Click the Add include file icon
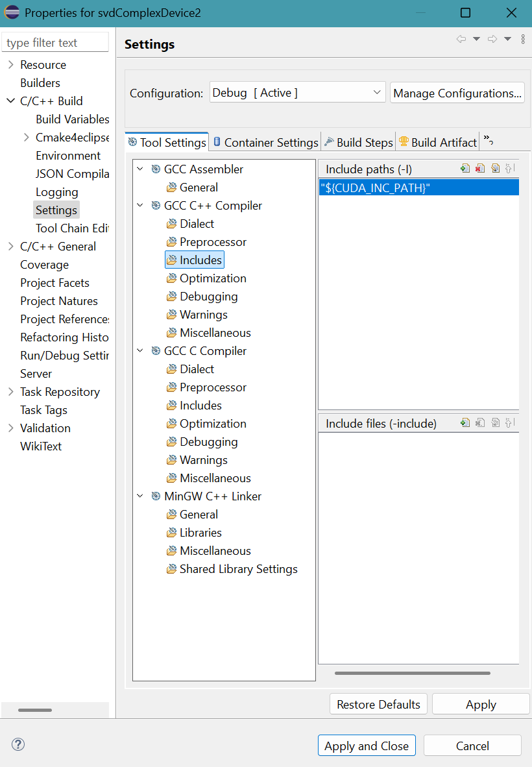 point(465,423)
